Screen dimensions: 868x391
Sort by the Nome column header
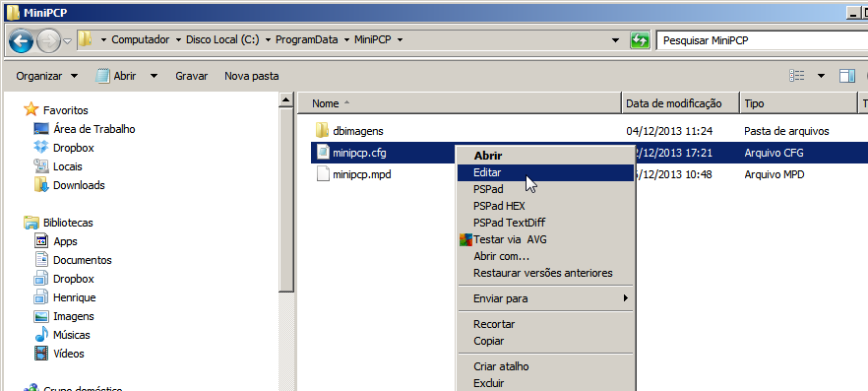pyautogui.click(x=459, y=103)
